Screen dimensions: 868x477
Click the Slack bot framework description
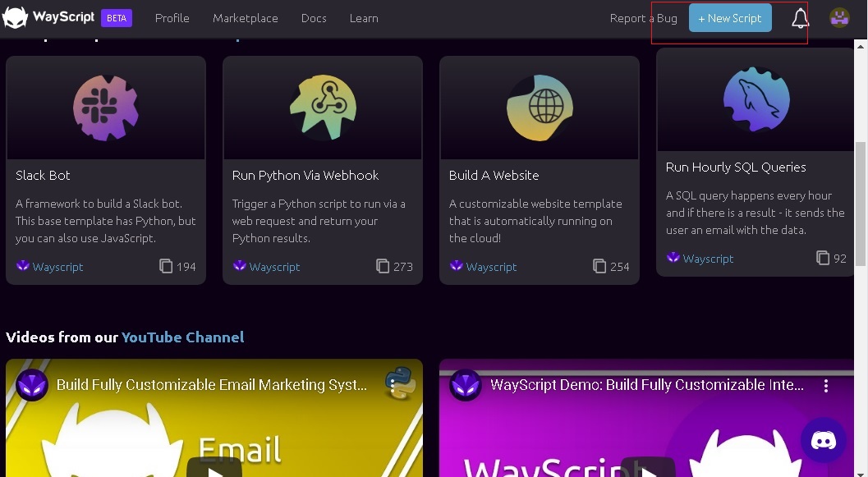(106, 221)
